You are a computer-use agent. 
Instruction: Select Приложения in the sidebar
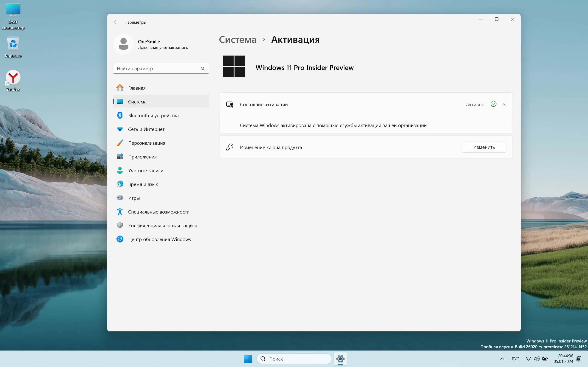click(x=142, y=157)
